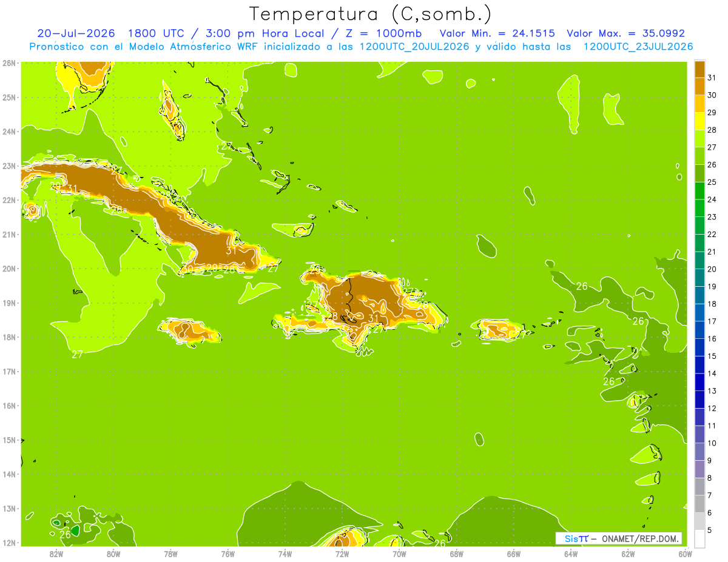
Task: Click the "23" label on the color scale
Action: point(712,217)
